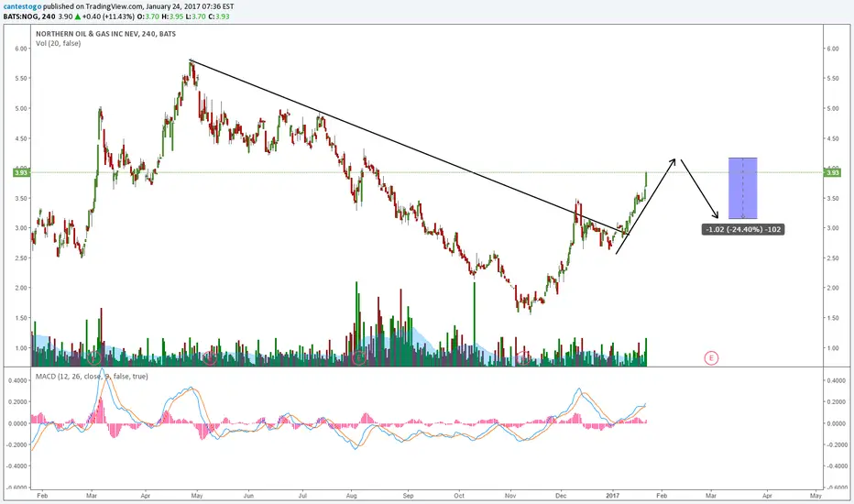854x504 pixels.
Task: Click the Dec label on time axis
Action: [x=561, y=496]
